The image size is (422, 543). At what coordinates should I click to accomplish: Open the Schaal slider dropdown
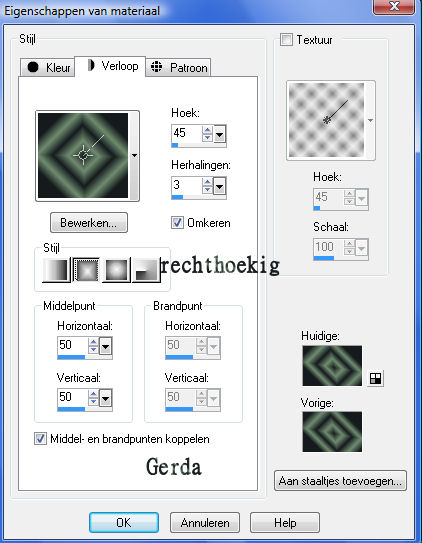tap(362, 248)
